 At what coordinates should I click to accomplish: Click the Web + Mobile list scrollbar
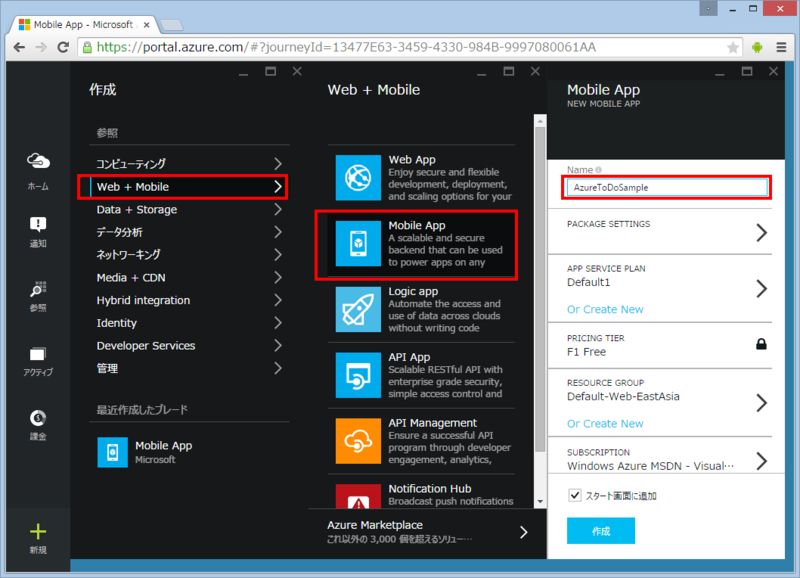click(540, 288)
